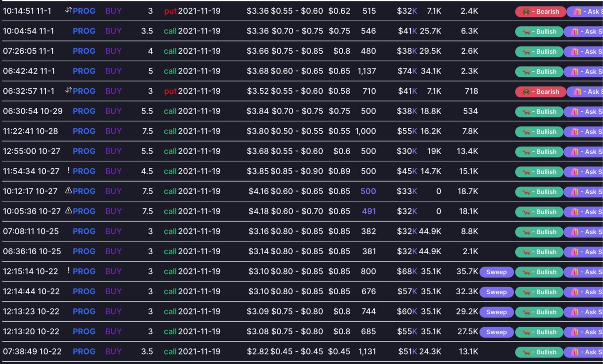
Task: Click the exclamation mark icon in the 12:15:14 row
Action: coord(69,271)
